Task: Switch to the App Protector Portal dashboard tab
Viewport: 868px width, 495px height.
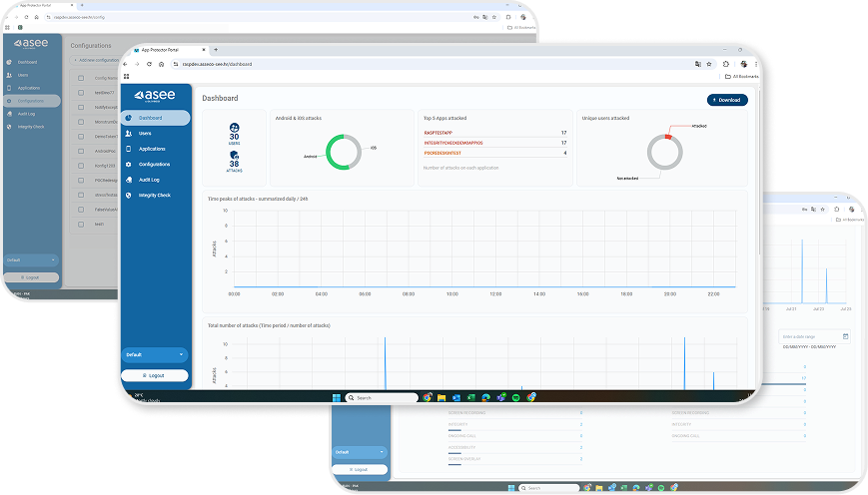Action: click(165, 49)
